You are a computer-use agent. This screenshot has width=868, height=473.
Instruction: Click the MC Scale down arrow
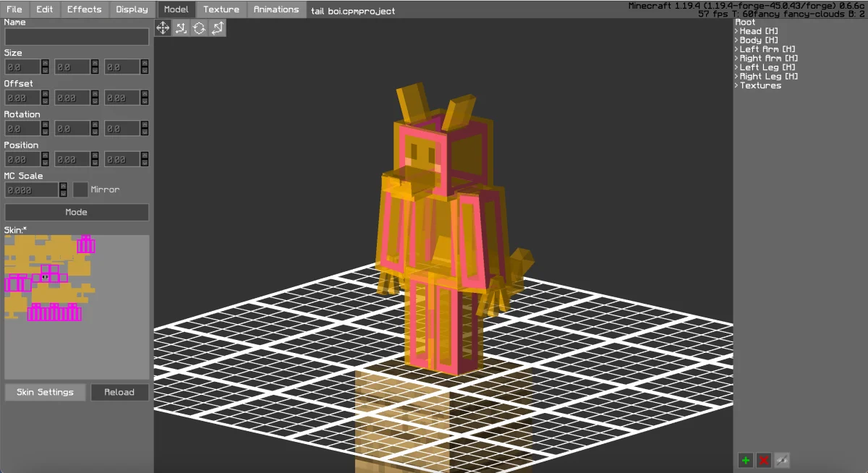click(63, 194)
